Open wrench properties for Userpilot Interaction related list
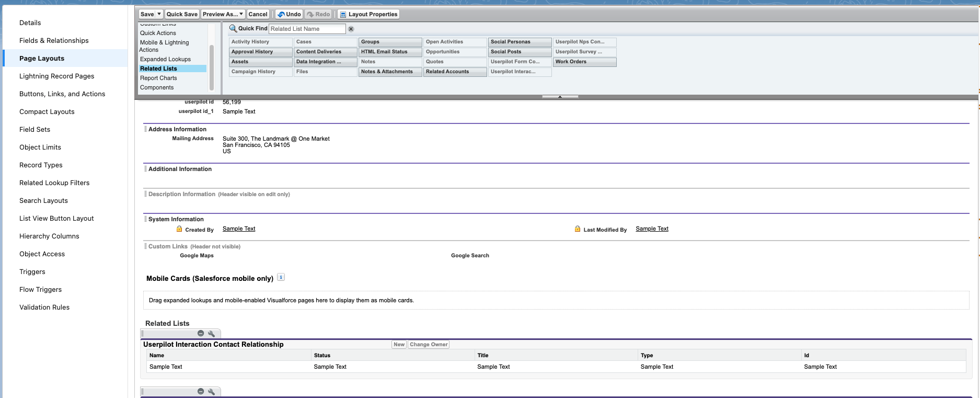 coord(211,333)
